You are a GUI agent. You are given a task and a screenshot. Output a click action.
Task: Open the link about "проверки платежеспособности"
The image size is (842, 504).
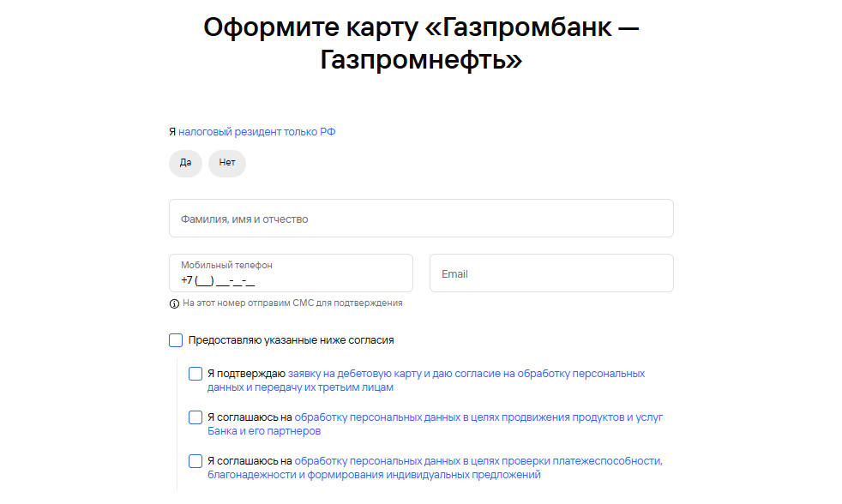[x=478, y=461]
